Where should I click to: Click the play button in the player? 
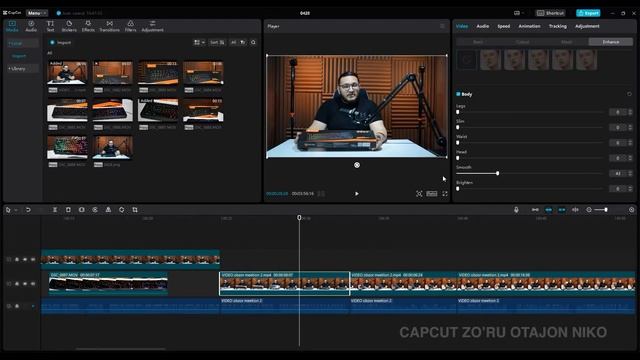pos(357,194)
